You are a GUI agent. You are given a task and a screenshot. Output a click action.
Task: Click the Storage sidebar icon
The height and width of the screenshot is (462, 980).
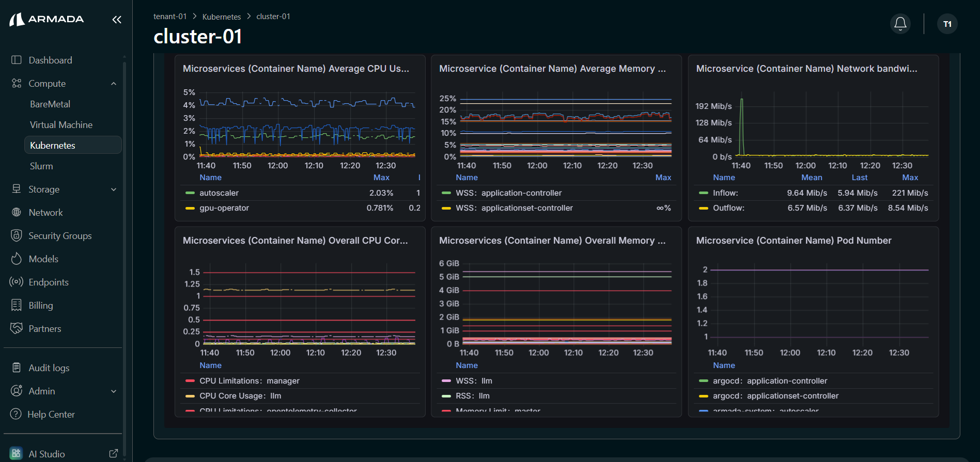point(17,189)
